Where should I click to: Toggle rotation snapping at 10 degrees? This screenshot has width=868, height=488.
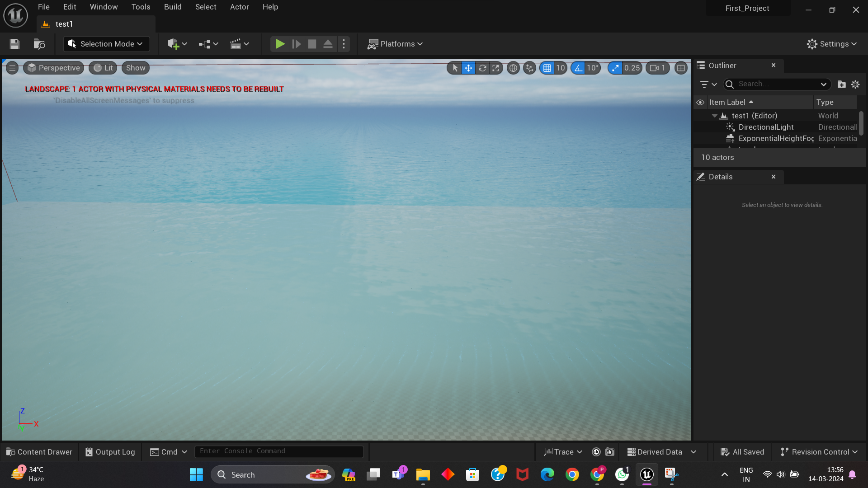(x=578, y=68)
